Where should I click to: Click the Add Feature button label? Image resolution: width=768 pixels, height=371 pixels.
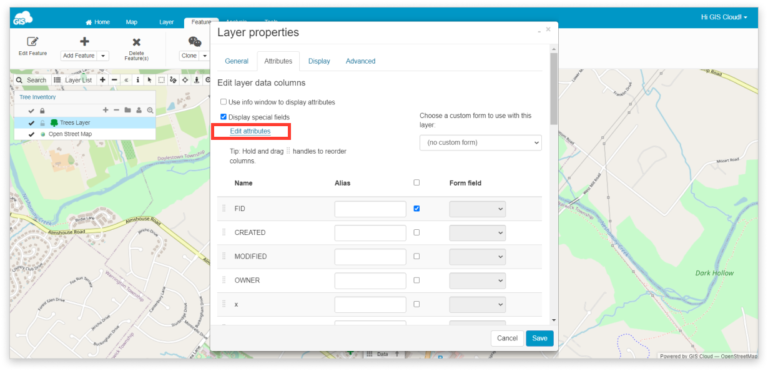pos(79,56)
